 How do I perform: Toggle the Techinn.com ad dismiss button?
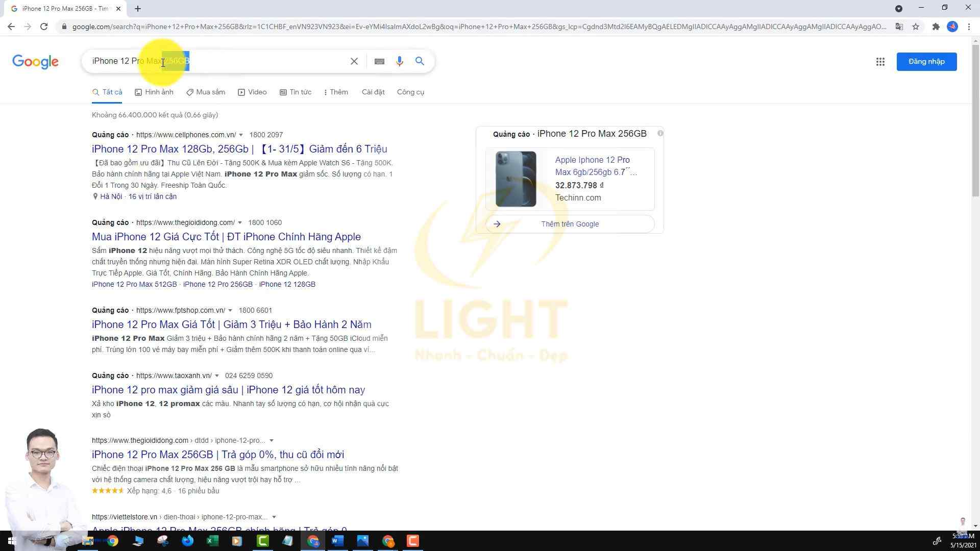coord(660,133)
